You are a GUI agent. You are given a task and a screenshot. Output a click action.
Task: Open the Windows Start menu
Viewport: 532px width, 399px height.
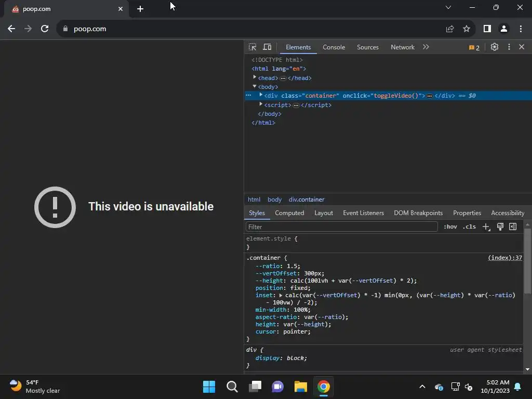pyautogui.click(x=209, y=387)
